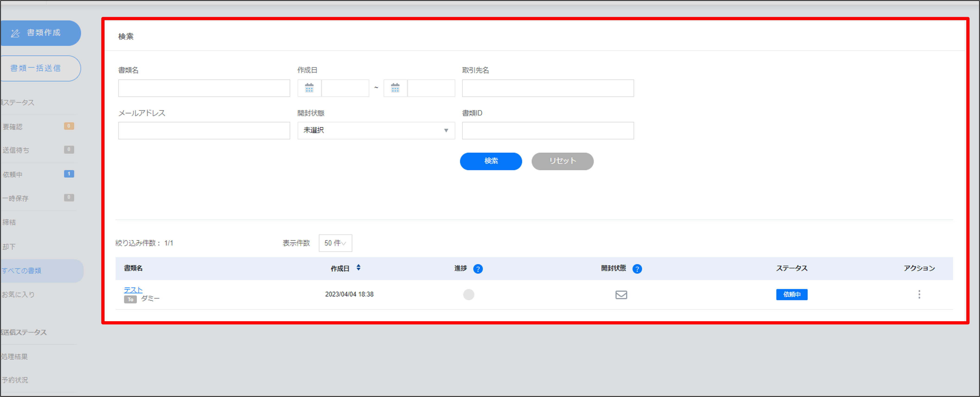Expand the 開封状態 未選択 dropdown

pos(375,130)
